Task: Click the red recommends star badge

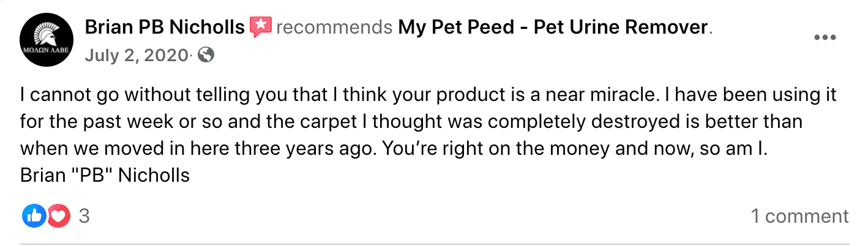Action: coord(261,28)
